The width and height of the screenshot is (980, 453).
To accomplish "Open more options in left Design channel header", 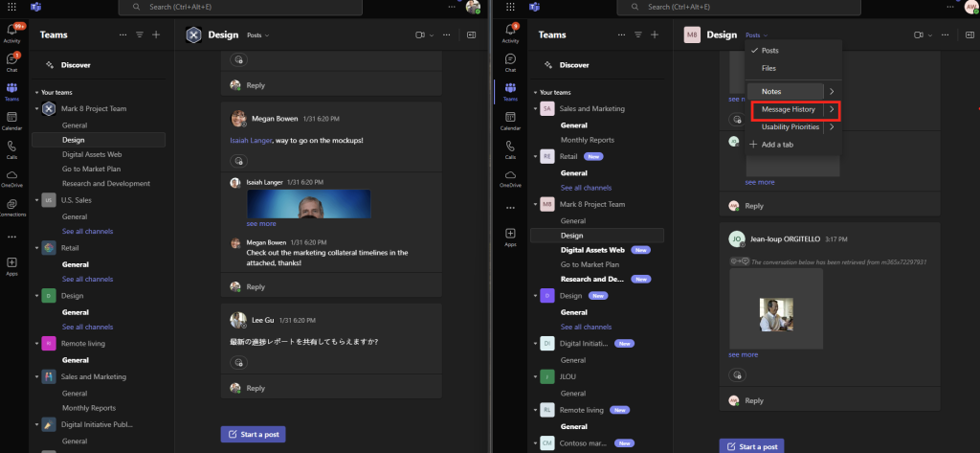I will click(446, 35).
